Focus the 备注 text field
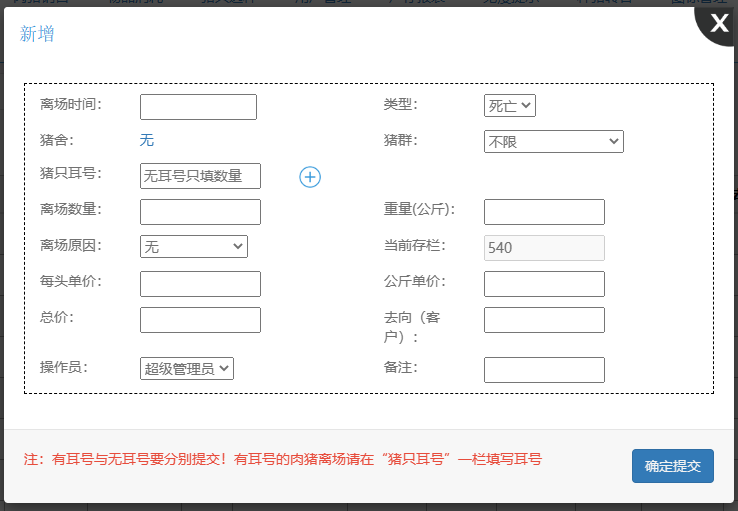 [x=544, y=370]
